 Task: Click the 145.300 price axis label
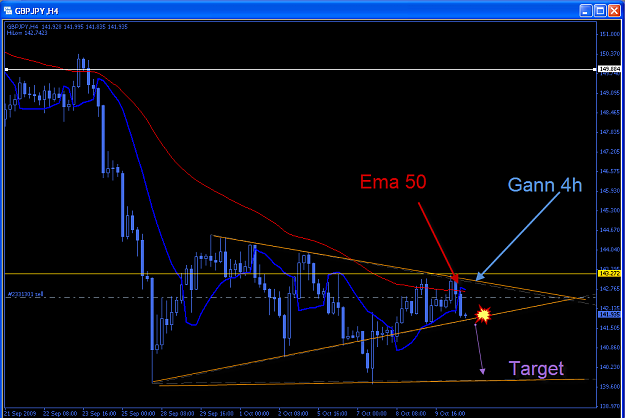(x=610, y=210)
